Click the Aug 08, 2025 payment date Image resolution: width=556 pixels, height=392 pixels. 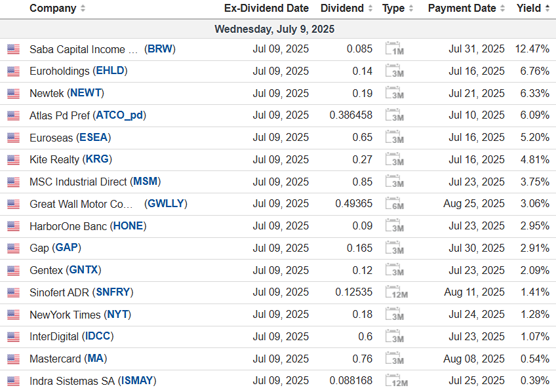pyautogui.click(x=474, y=359)
